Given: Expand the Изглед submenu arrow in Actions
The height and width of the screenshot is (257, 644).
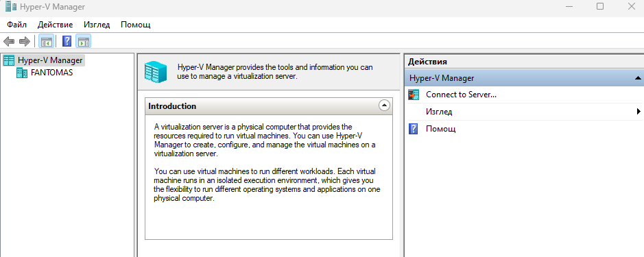Looking at the screenshot, I should tap(639, 111).
